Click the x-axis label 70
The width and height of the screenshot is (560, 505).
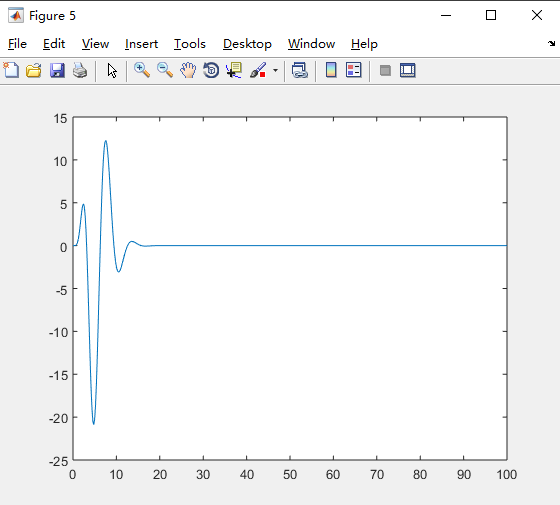click(x=377, y=475)
